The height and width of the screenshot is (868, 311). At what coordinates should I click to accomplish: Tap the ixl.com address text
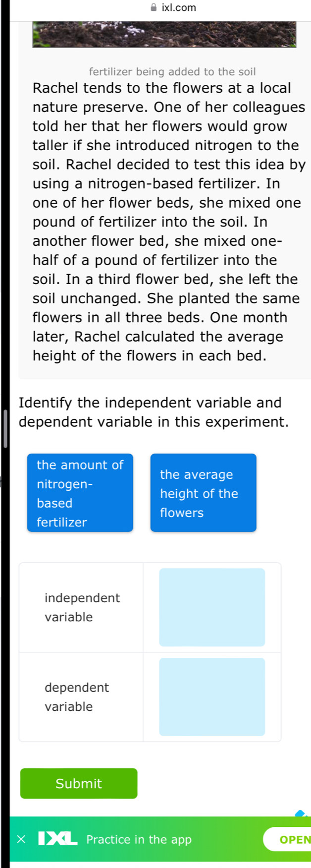(179, 7)
